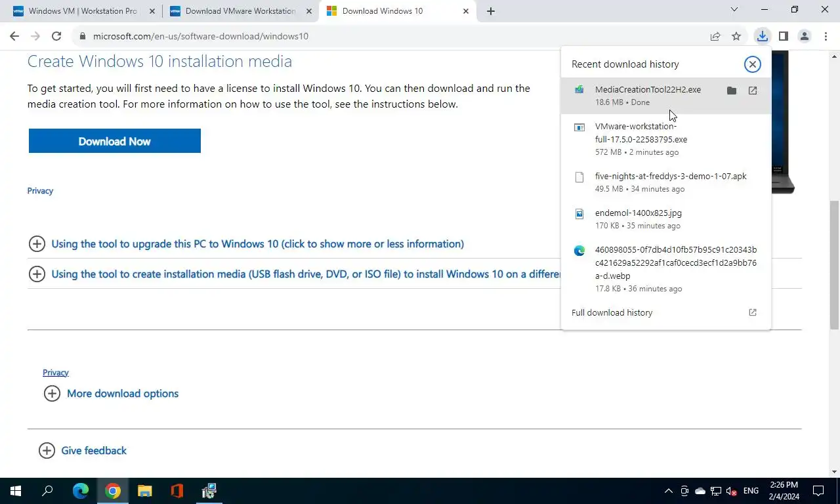Viewport: 840px width, 504px height.
Task: Open Microsoft Office from the taskbar
Action: [177, 491]
